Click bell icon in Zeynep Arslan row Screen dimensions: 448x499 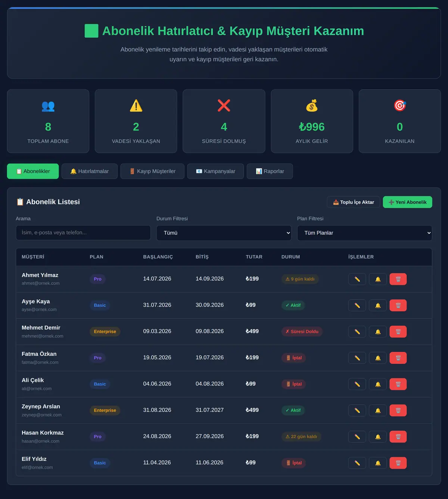pyautogui.click(x=378, y=410)
